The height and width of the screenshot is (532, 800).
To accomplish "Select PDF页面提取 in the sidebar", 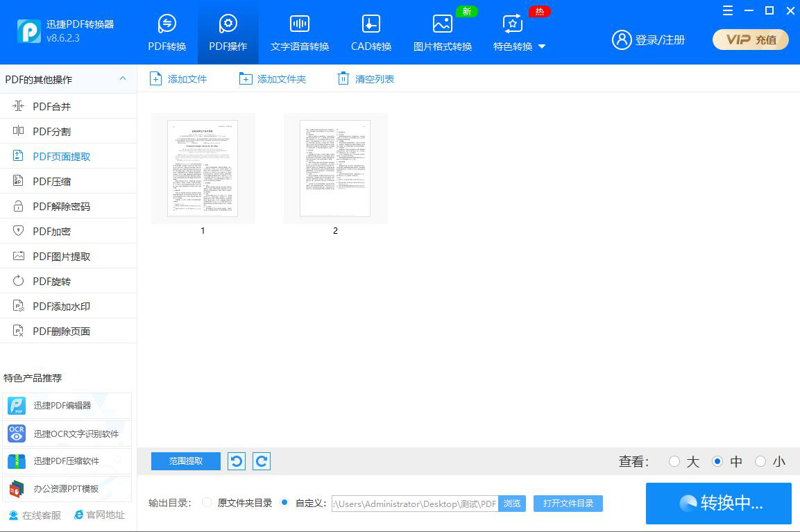I will [x=69, y=156].
